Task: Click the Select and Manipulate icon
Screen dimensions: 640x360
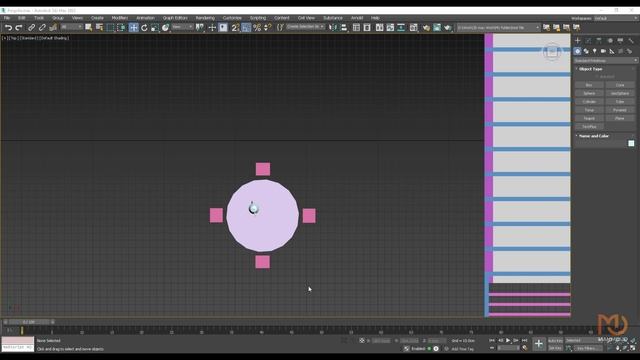Action: pos(212,28)
